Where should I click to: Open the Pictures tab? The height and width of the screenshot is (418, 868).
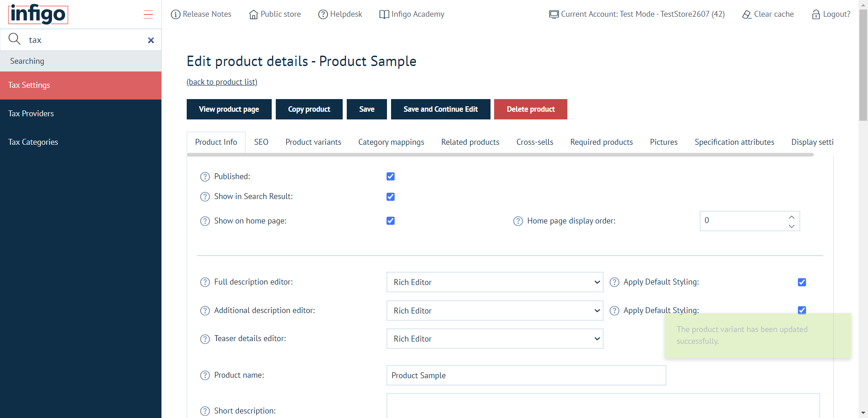point(664,142)
